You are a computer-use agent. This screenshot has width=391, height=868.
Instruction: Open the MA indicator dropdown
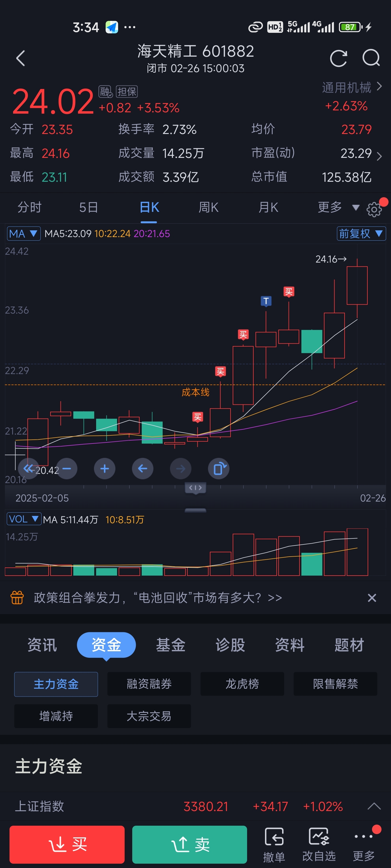[x=23, y=233]
